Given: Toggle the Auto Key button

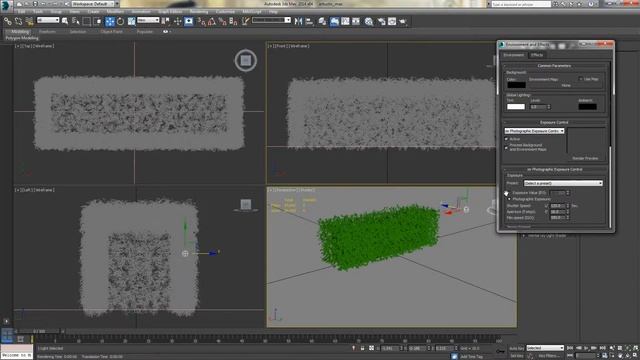Looking at the screenshot, I should point(516,348).
